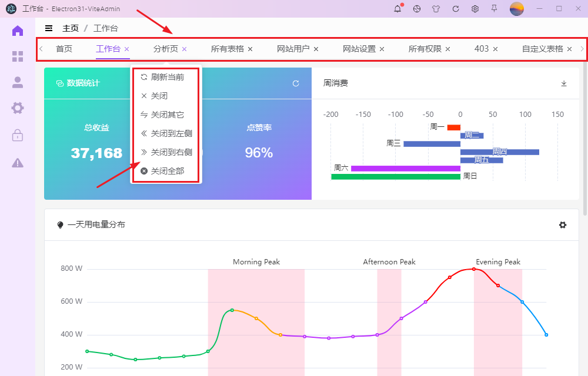The width and height of the screenshot is (588, 376).
Task: Select the grid dashboard icon in sidebar
Action: 18,56
